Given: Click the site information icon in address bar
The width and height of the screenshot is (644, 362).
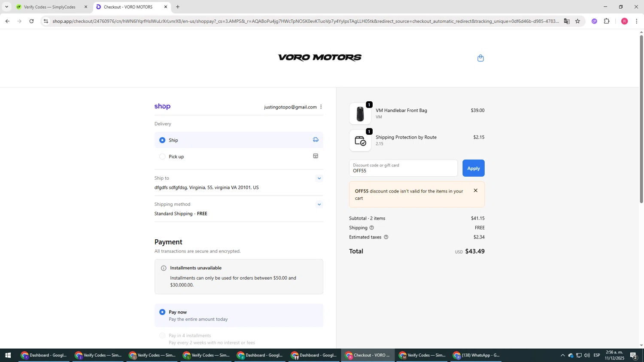Looking at the screenshot, I should 46,21.
